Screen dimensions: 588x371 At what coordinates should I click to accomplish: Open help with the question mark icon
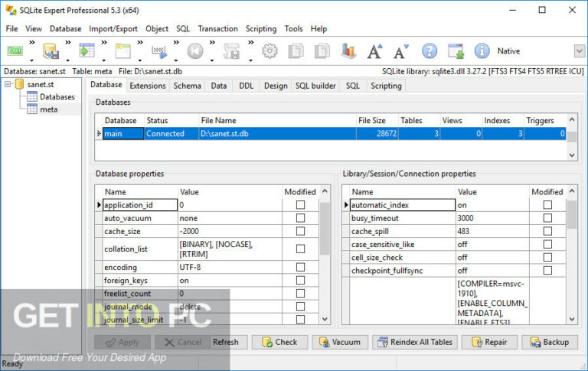430,51
